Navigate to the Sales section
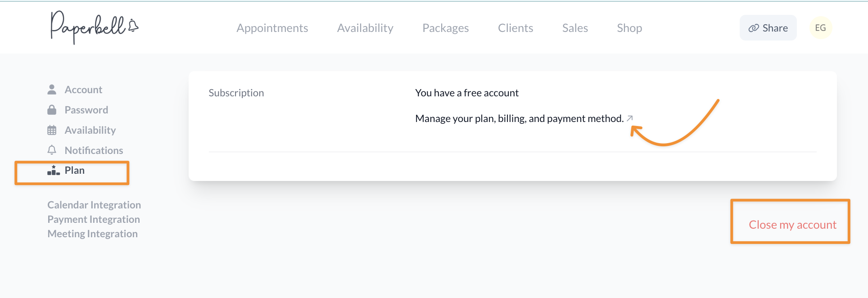Viewport: 868px width, 298px height. pyautogui.click(x=575, y=27)
